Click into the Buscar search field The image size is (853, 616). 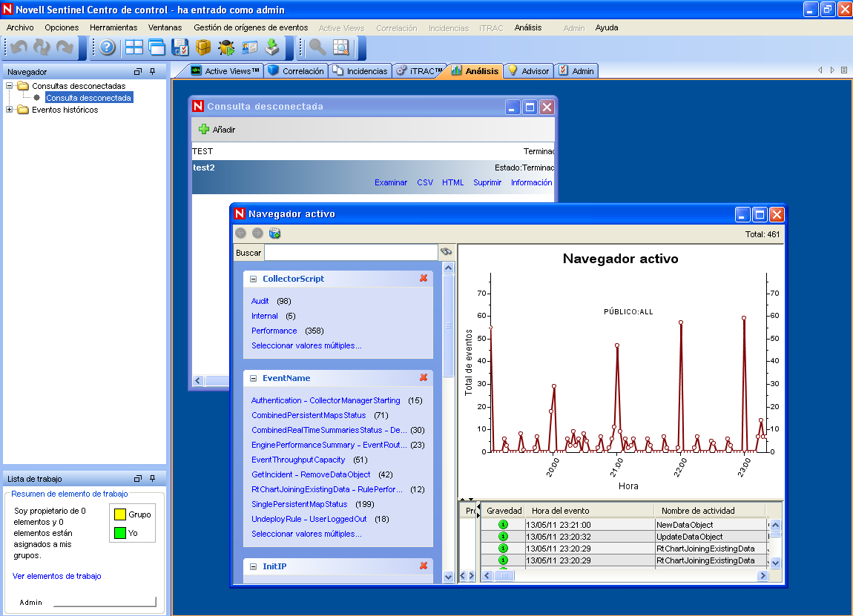click(x=350, y=253)
